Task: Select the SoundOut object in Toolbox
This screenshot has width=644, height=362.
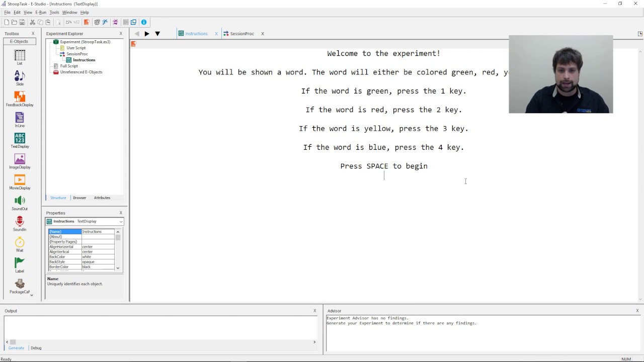Action: pos(20,203)
